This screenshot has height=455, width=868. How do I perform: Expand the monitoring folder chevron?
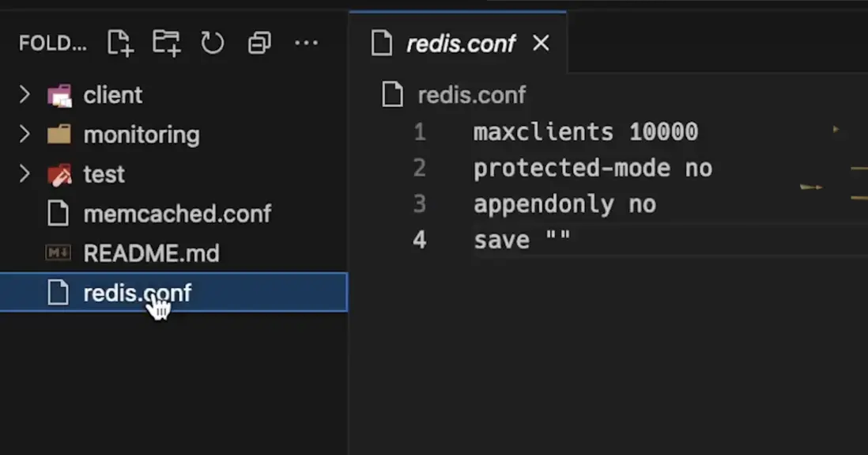point(25,135)
